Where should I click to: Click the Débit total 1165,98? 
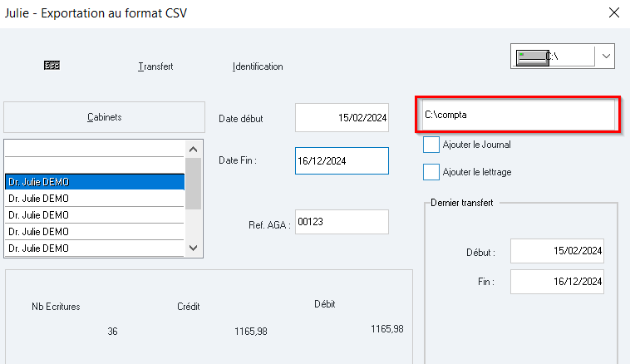pos(387,329)
